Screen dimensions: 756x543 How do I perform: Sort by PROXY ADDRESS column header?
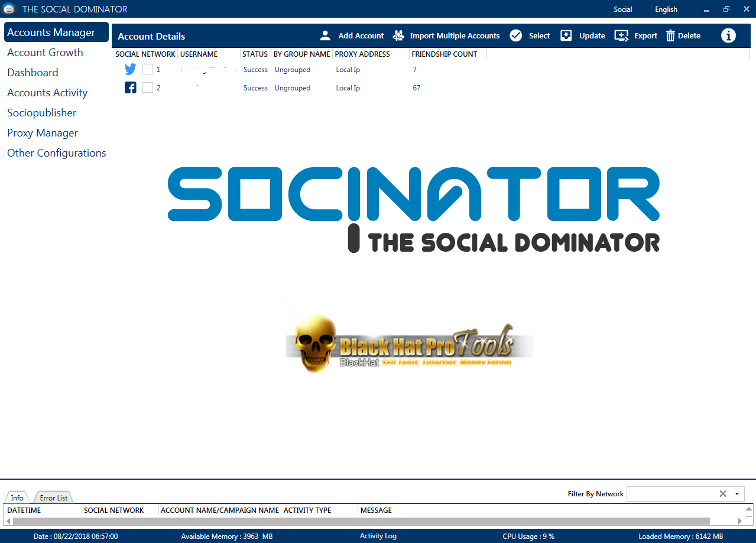tap(362, 54)
